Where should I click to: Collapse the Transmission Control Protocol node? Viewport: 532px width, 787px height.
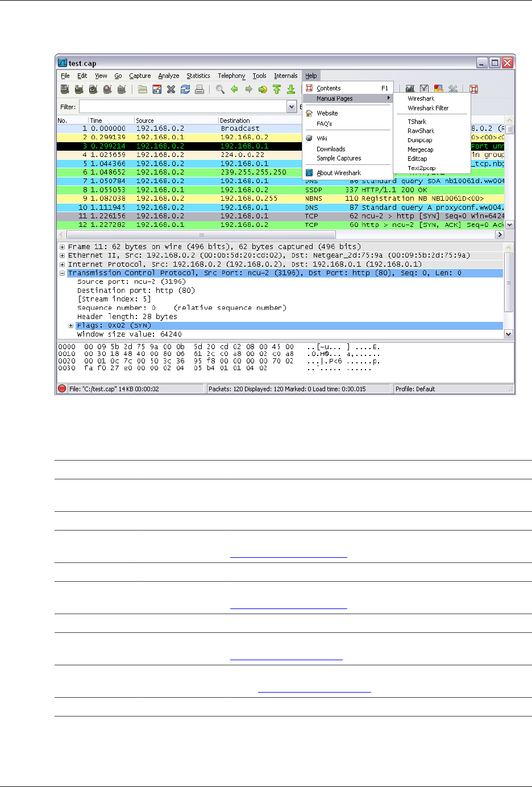click(x=62, y=273)
